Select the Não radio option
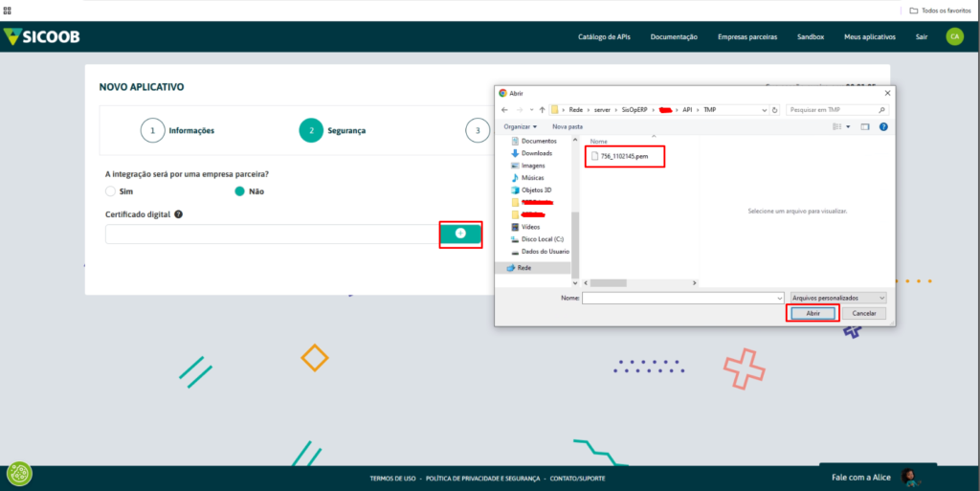Image resolution: width=980 pixels, height=491 pixels. pos(240,191)
